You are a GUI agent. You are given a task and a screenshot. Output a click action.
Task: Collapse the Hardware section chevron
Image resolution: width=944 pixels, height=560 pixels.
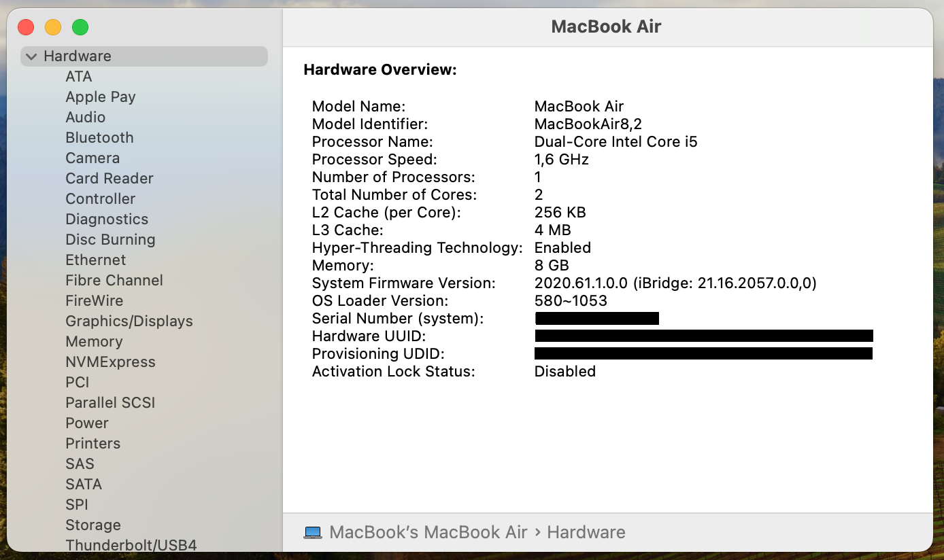pyautogui.click(x=31, y=56)
